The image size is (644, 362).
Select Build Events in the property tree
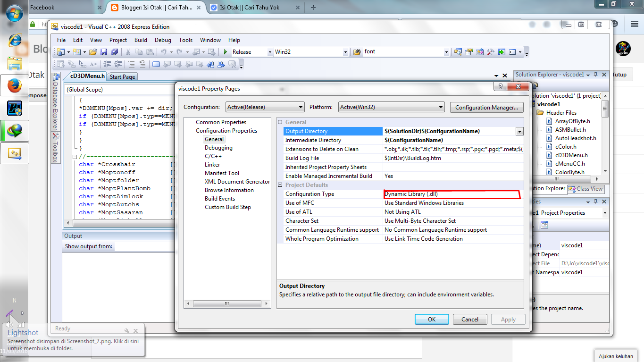(220, 199)
